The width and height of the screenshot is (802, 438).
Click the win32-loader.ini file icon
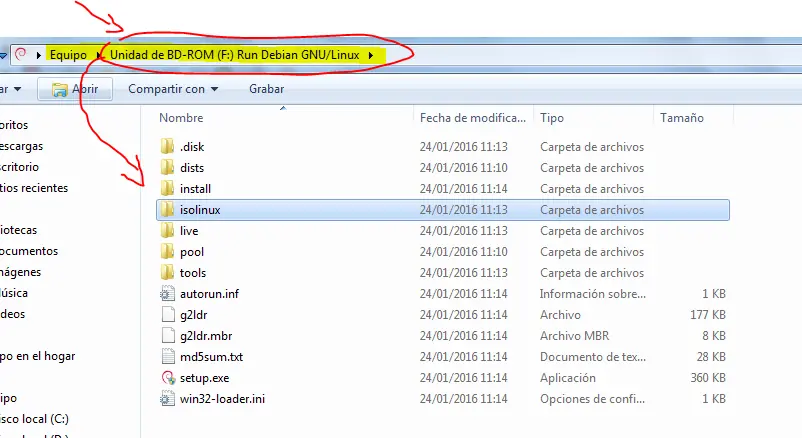click(x=167, y=399)
